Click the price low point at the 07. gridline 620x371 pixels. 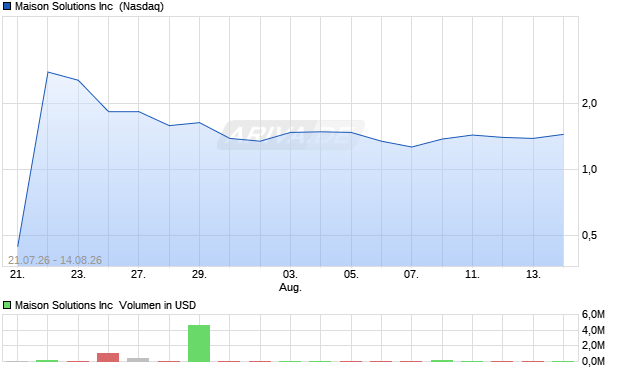click(412, 147)
